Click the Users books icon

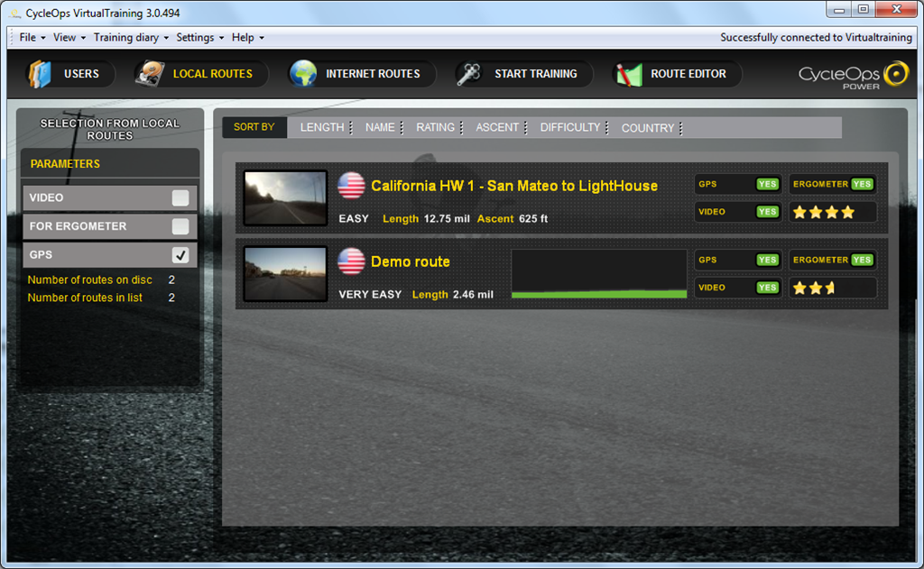[x=40, y=74]
